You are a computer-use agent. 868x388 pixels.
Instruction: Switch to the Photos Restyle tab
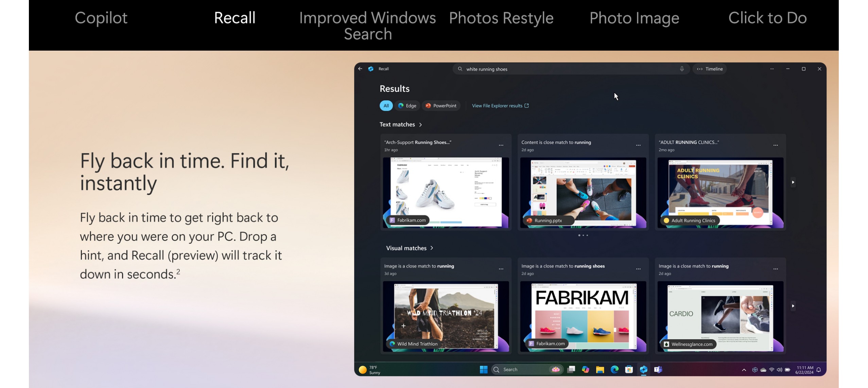coord(501,18)
